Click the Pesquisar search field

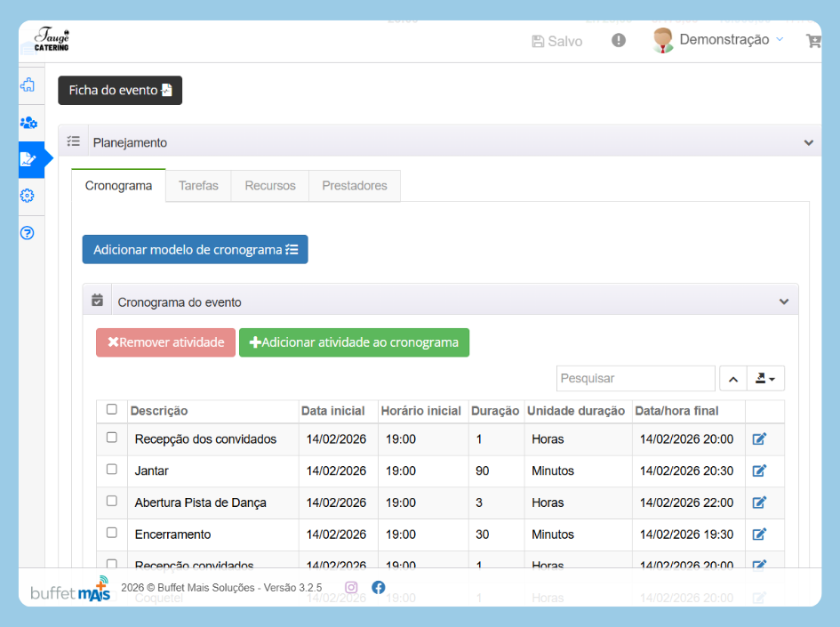point(635,379)
